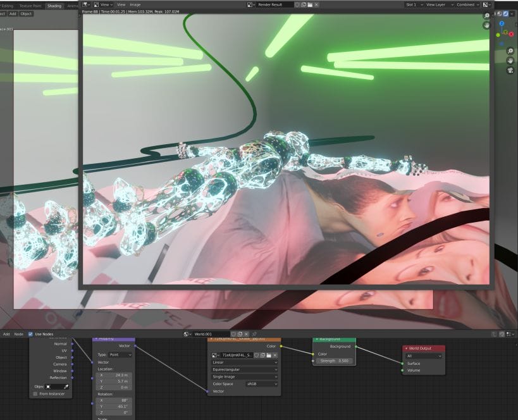
Task: Click the viewport pan hand icon
Action: coord(510,61)
